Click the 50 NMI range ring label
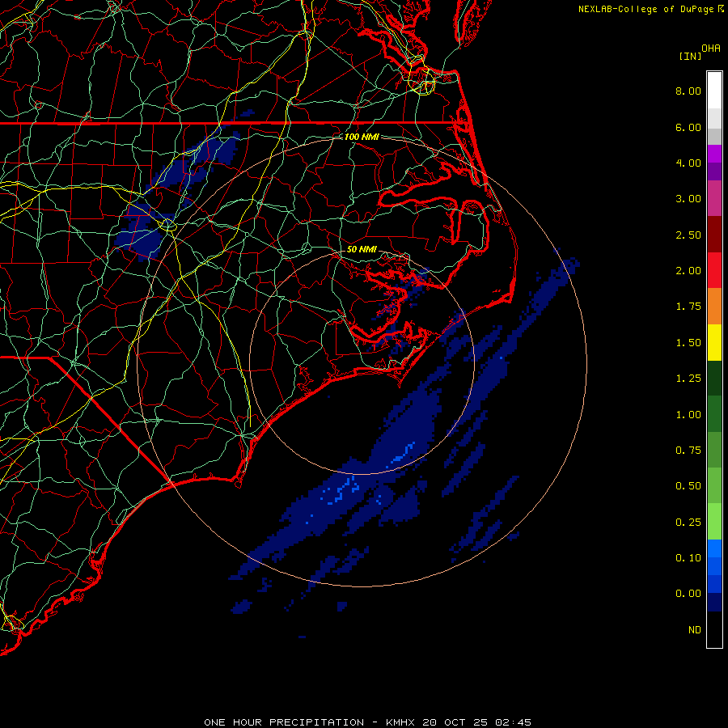 [x=362, y=249]
